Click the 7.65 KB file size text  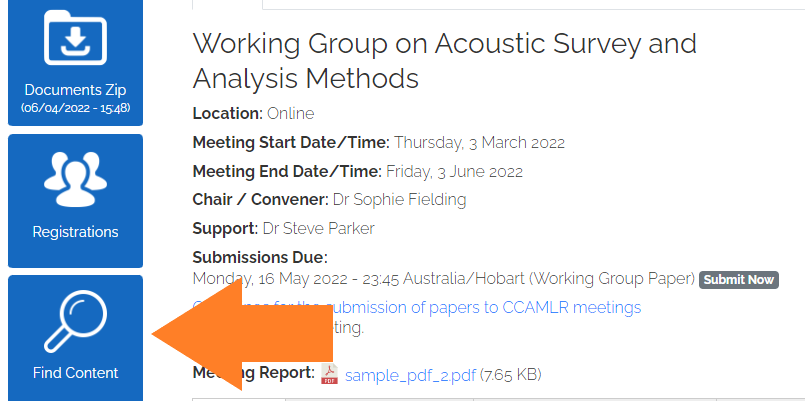click(x=510, y=374)
